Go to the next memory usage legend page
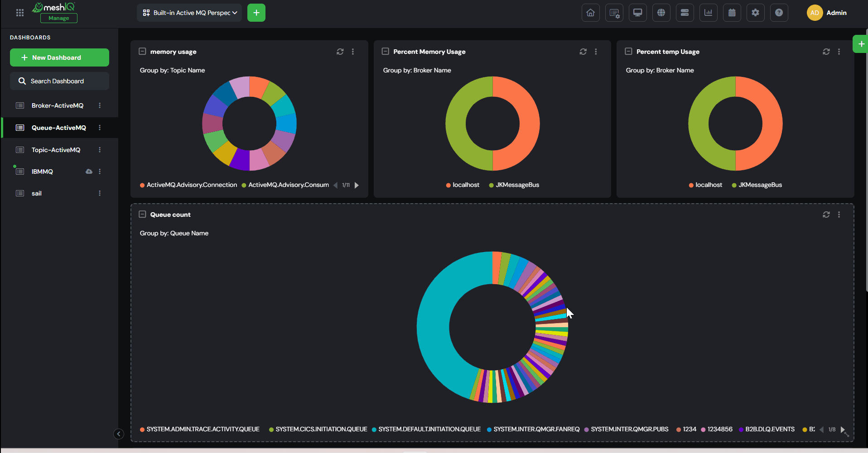 click(357, 185)
